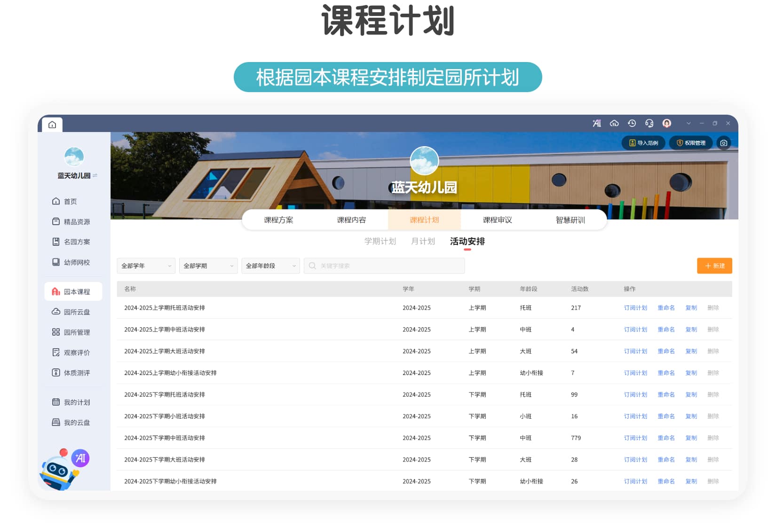Click the headset customer service icon
Viewport: 776px width, 532px height.
pyautogui.click(x=649, y=123)
